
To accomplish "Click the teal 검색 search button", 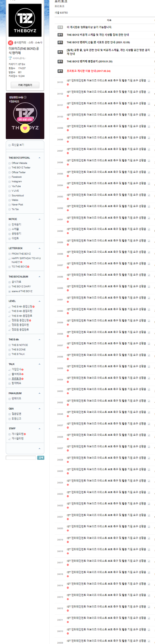I will tap(41, 458).
